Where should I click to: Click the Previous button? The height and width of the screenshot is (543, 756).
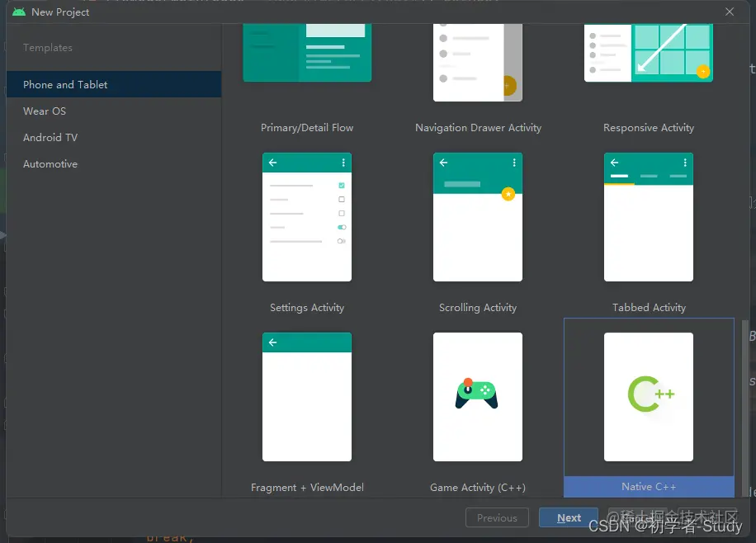497,517
